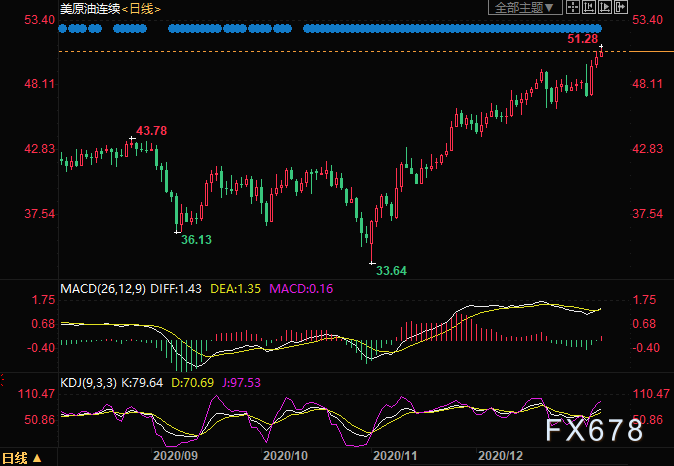The height and width of the screenshot is (466, 674).
Task: Click the interval range measurement icon
Action: click(x=589, y=8)
